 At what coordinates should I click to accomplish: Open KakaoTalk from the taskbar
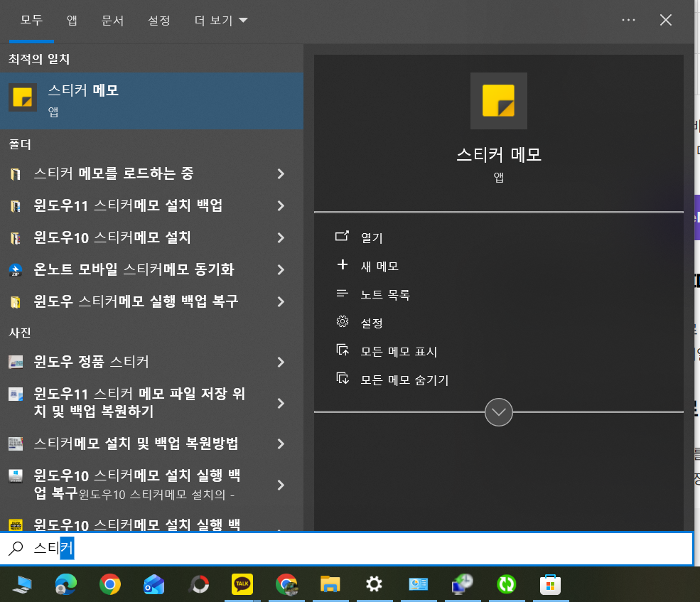[242, 584]
